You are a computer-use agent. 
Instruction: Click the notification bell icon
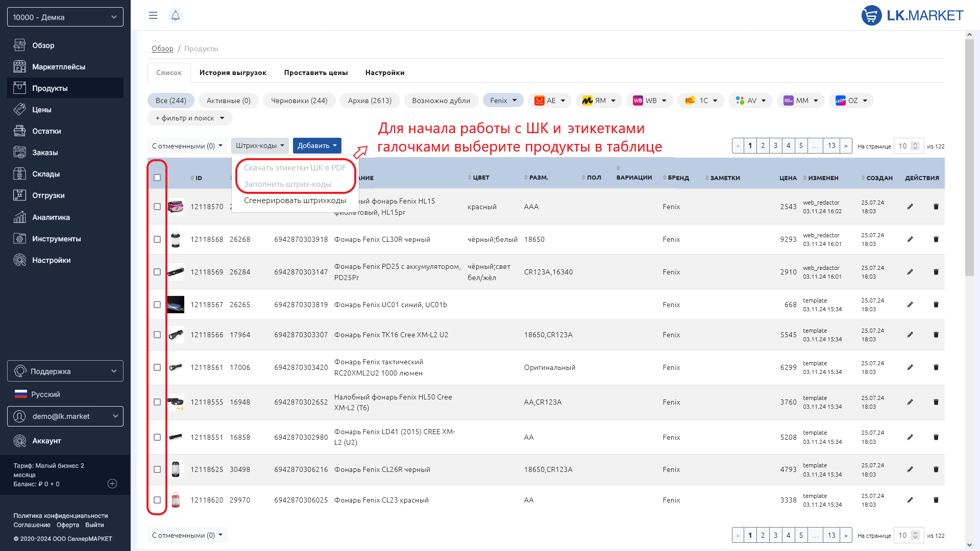175,15
